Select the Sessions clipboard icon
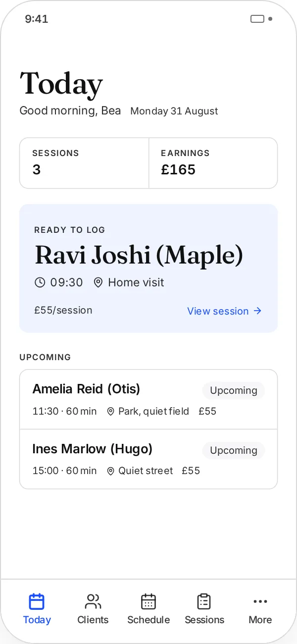This screenshot has height=644, width=297. pyautogui.click(x=204, y=601)
